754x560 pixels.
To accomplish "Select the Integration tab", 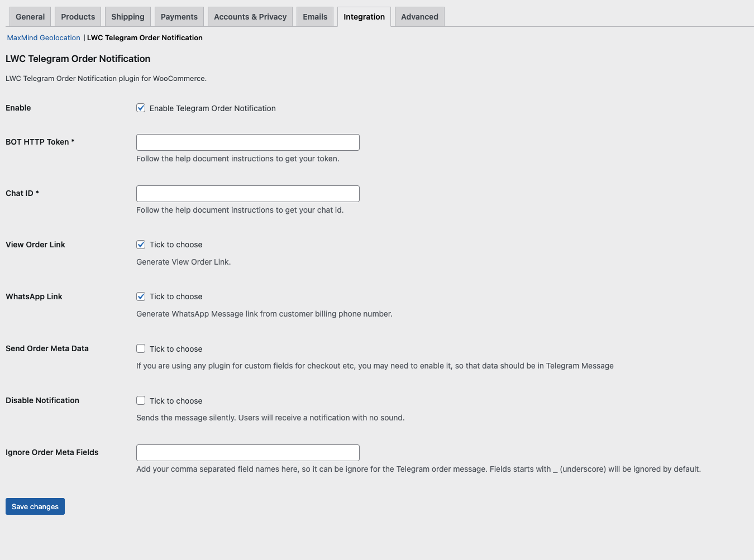I will [x=364, y=17].
